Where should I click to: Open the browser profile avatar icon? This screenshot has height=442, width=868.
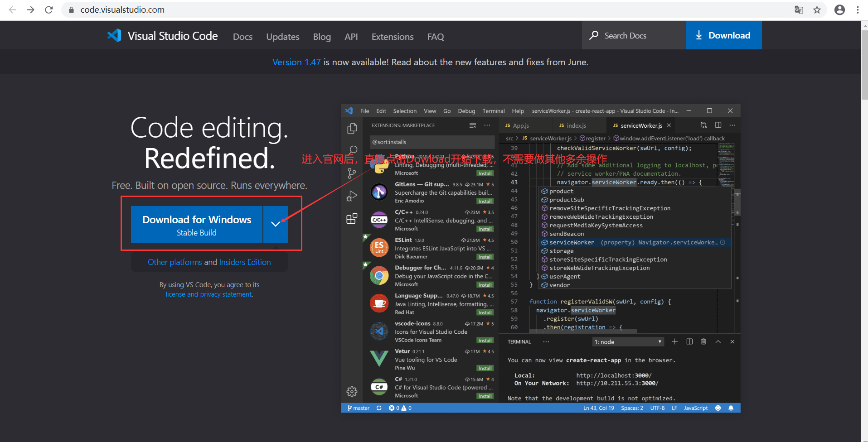[839, 10]
